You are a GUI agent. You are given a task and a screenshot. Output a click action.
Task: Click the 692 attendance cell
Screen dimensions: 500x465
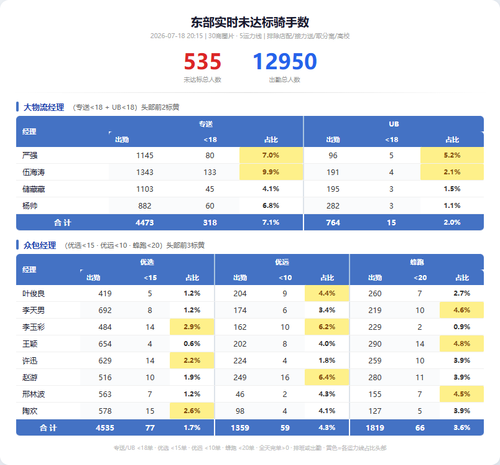click(x=105, y=310)
